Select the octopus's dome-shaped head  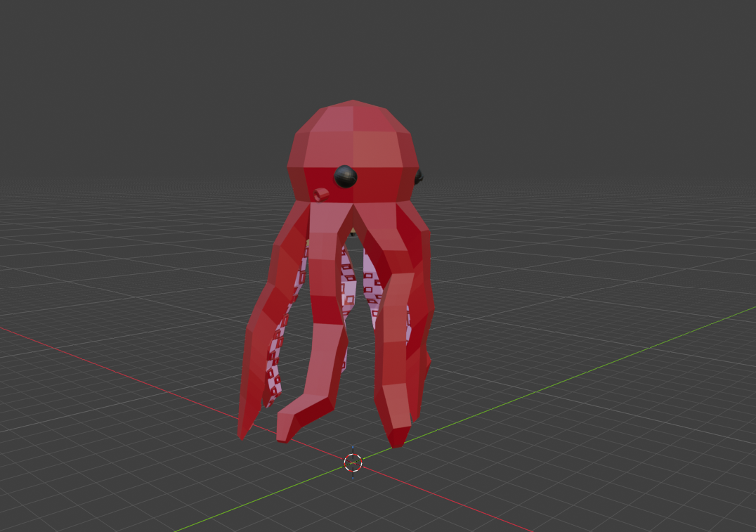(x=353, y=151)
